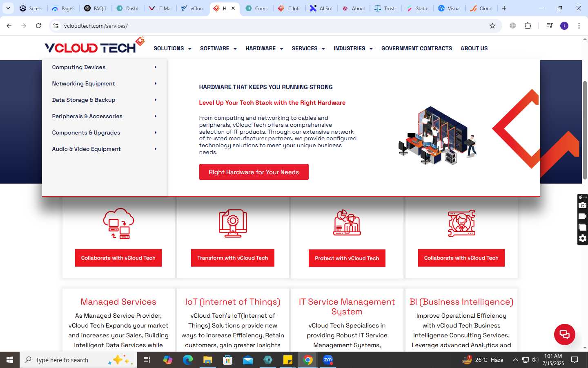588x368 pixels.
Task: Switch to the IT Infr browser tab
Action: tap(288, 8)
